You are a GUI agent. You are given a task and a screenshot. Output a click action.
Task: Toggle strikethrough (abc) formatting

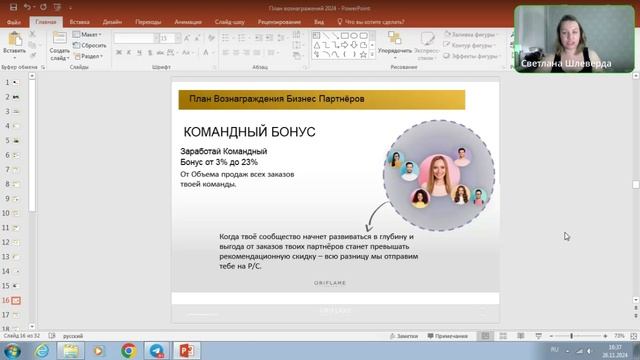160,53
